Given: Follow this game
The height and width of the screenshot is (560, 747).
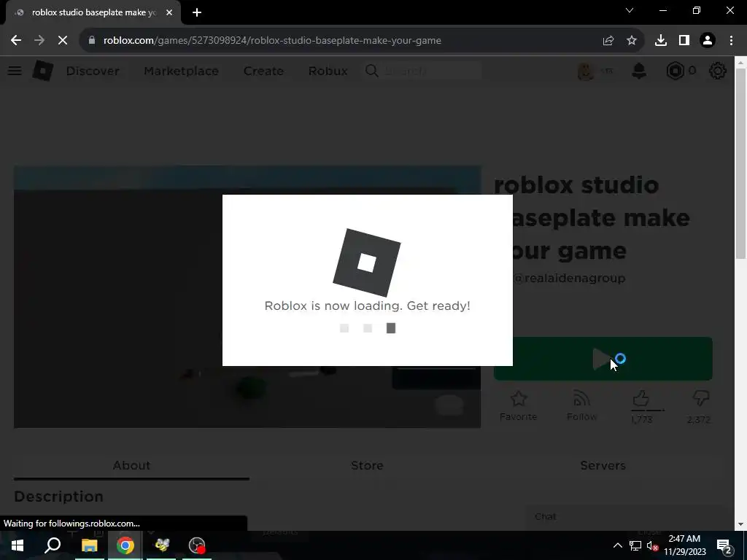Looking at the screenshot, I should tap(581, 405).
